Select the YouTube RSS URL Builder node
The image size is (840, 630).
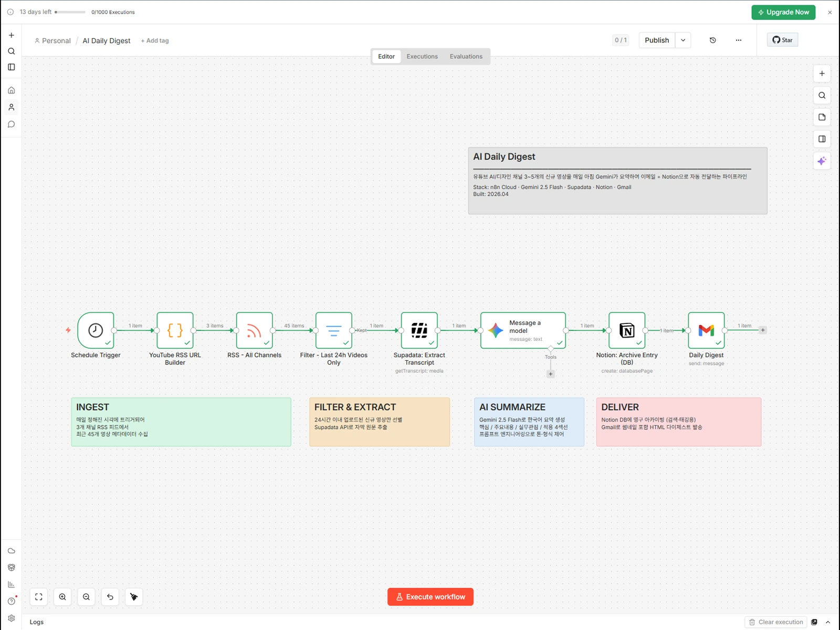(175, 330)
